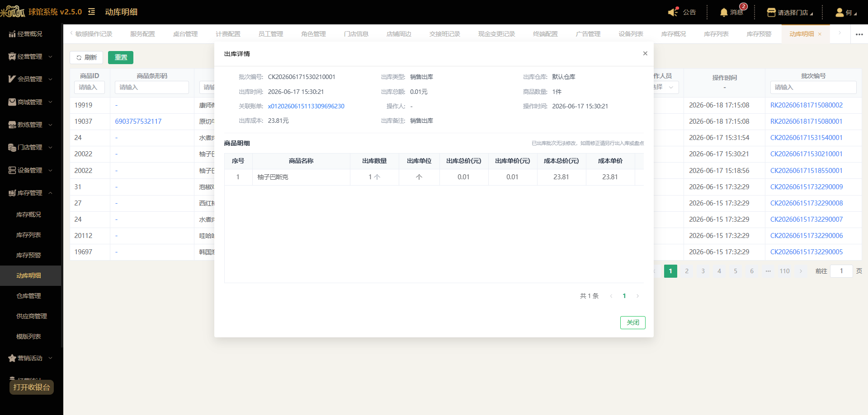
Task: Click the 刷新 refresh button
Action: 86,57
